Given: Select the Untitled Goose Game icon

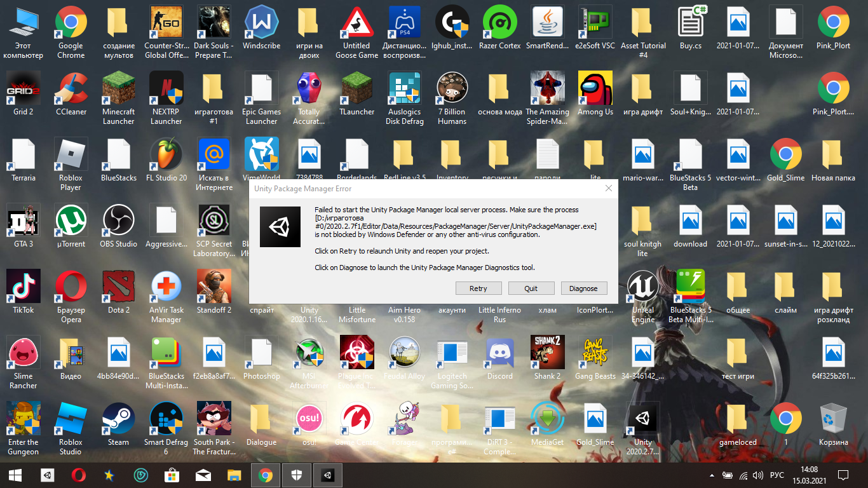Looking at the screenshot, I should point(356,33).
